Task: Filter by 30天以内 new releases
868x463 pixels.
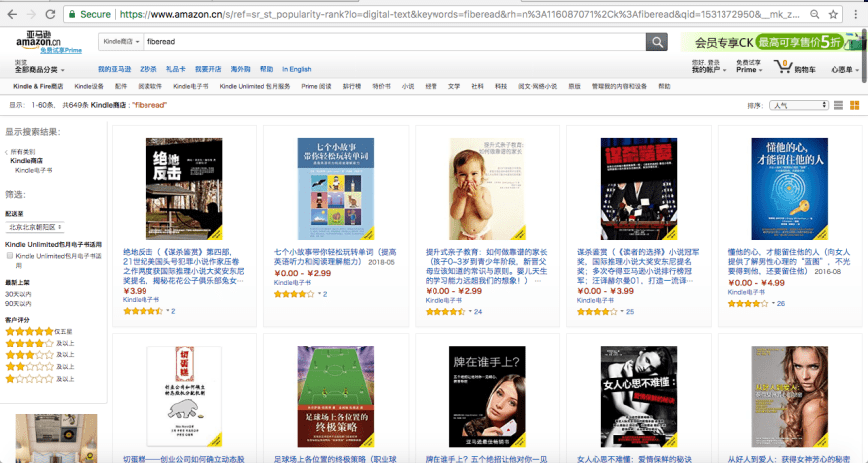Action: (17, 294)
